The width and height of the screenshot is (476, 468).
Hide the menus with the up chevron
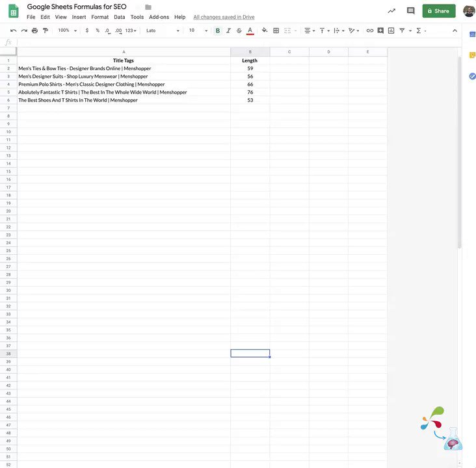click(455, 31)
